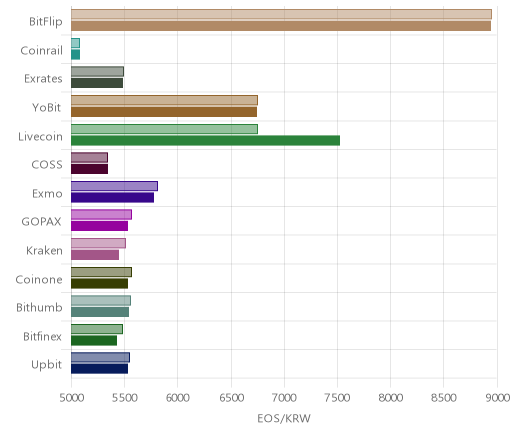Image resolution: width=512 pixels, height=436 pixels.
Task: Select the dark green Bitfinex bar
Action: 94,341
